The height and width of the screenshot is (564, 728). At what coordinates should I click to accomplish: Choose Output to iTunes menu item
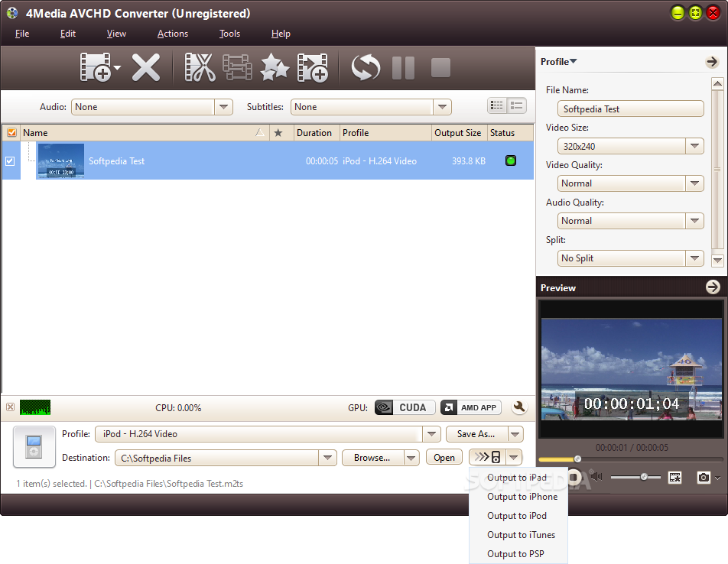coord(519,535)
